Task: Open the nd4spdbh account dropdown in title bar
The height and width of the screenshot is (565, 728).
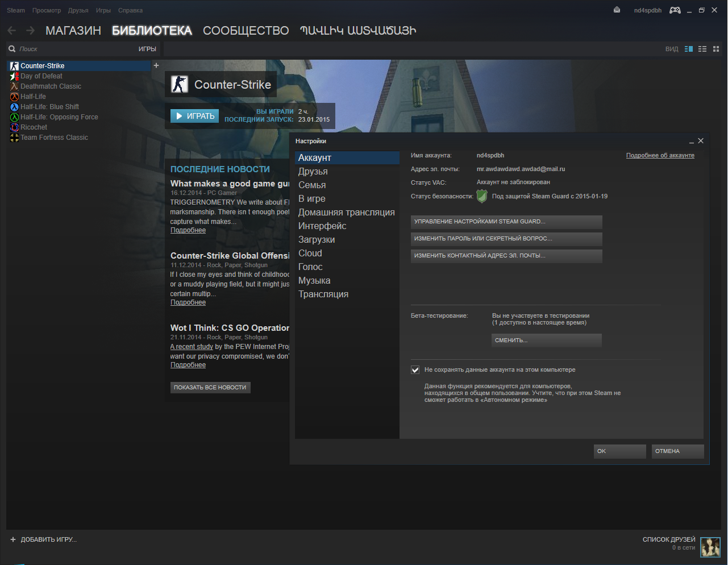Action: (648, 10)
